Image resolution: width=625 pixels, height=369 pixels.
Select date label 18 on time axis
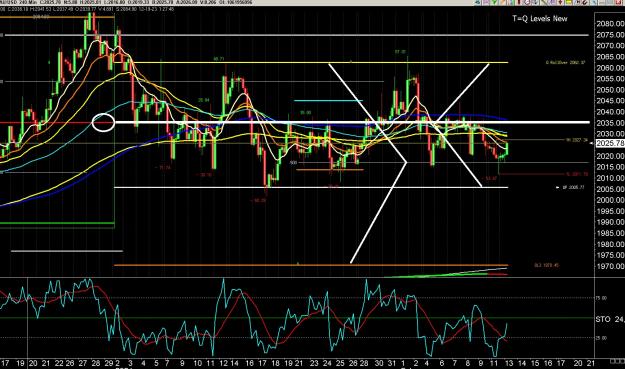pos(275,363)
